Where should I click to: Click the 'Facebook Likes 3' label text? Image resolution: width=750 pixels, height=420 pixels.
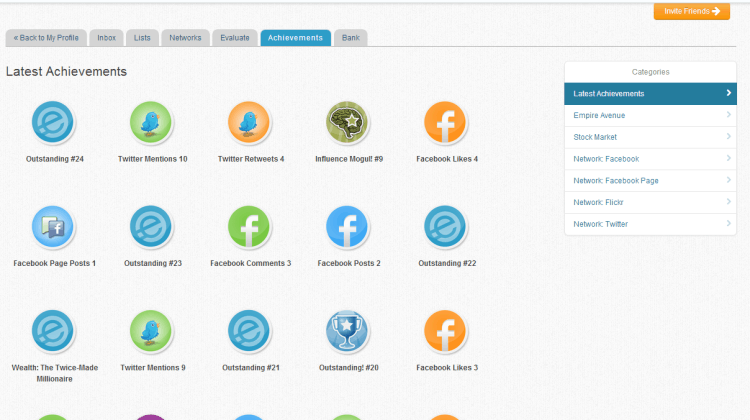(x=447, y=367)
